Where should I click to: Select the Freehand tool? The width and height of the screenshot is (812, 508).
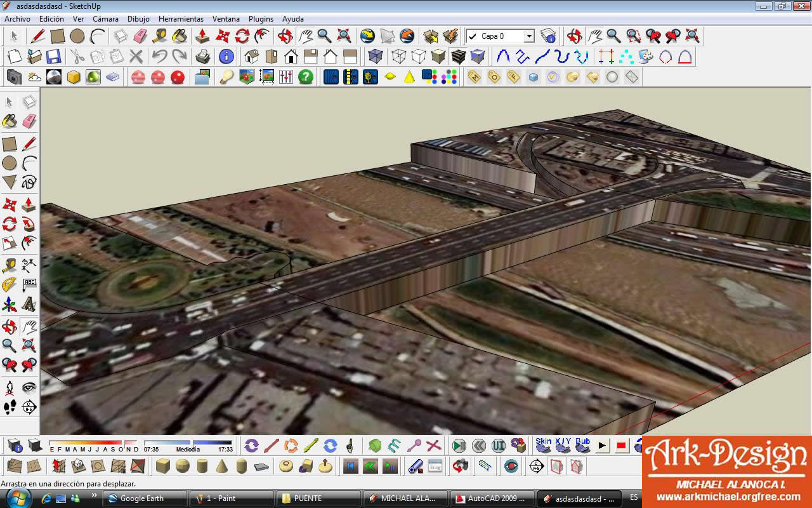pyautogui.click(x=29, y=183)
